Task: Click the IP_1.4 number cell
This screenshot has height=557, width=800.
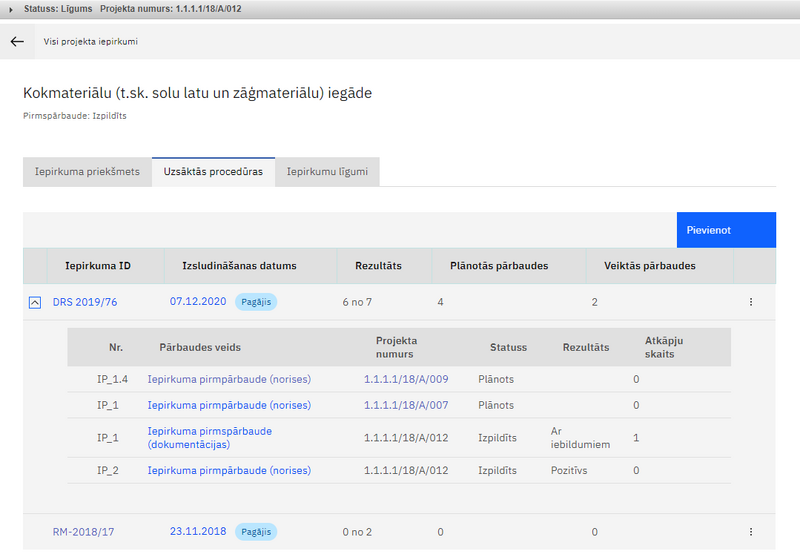Action: tap(112, 379)
